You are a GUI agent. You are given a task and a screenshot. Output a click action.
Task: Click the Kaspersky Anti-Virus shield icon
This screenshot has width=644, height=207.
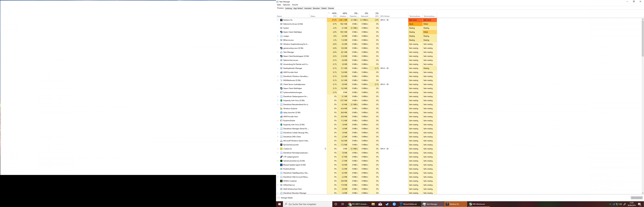[x=281, y=101]
